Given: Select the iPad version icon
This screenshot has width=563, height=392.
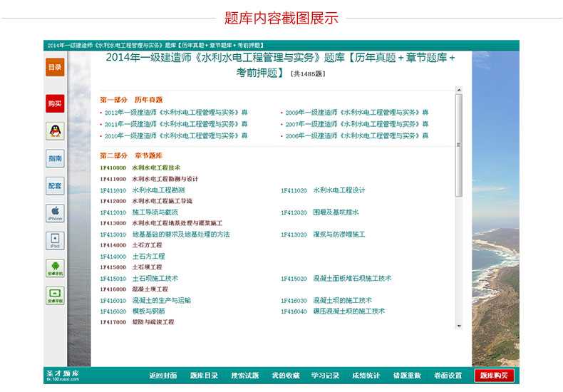Looking at the screenshot, I should pyautogui.click(x=55, y=240).
